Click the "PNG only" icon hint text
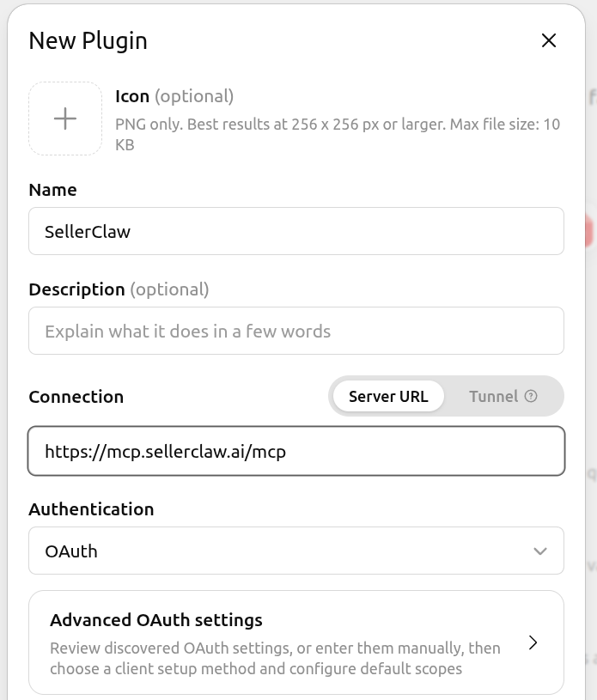The width and height of the screenshot is (597, 700). 338,134
